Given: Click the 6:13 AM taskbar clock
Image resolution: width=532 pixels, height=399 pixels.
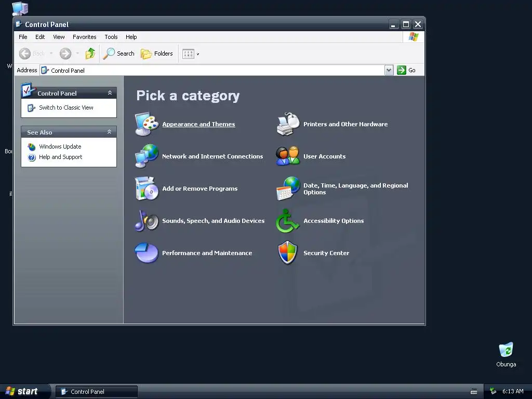Looking at the screenshot, I should click(x=513, y=392).
